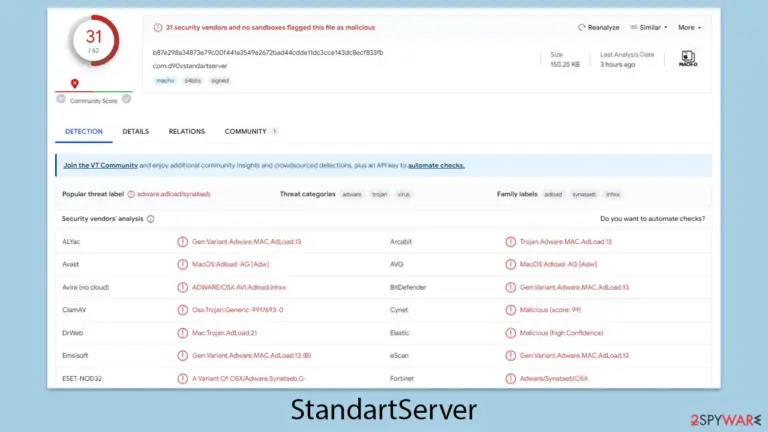Expand the Similar dropdown
Viewport: 768px width, 432px height.
pos(648,27)
